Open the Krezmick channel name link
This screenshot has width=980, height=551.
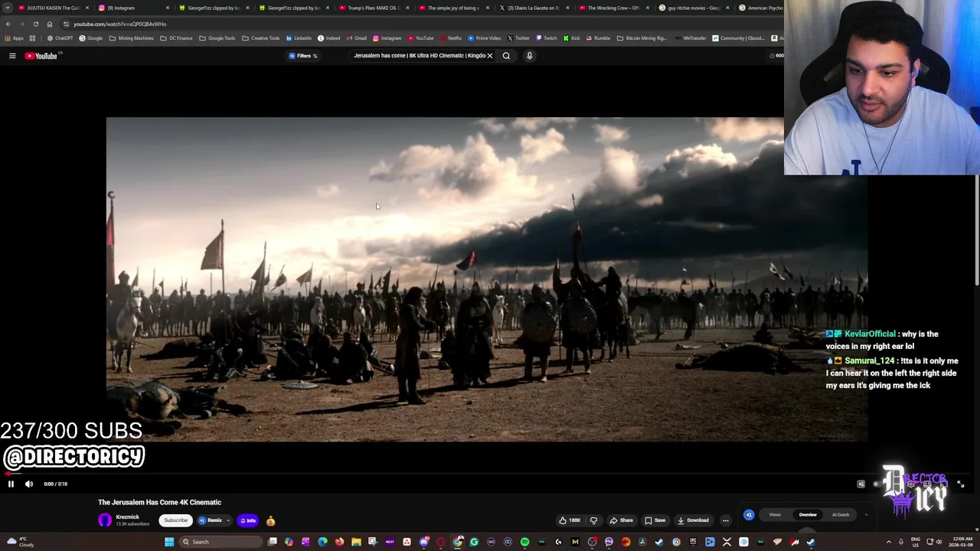[128, 517]
